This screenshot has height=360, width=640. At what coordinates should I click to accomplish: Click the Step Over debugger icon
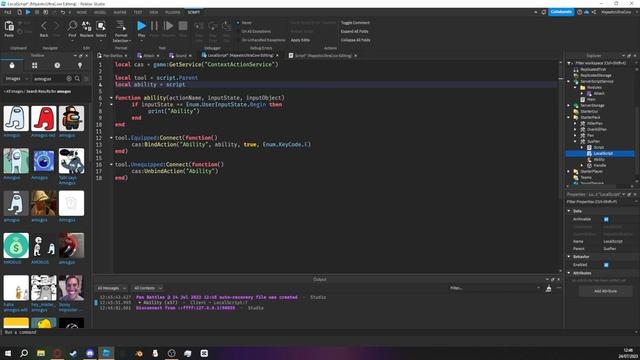click(x=213, y=27)
